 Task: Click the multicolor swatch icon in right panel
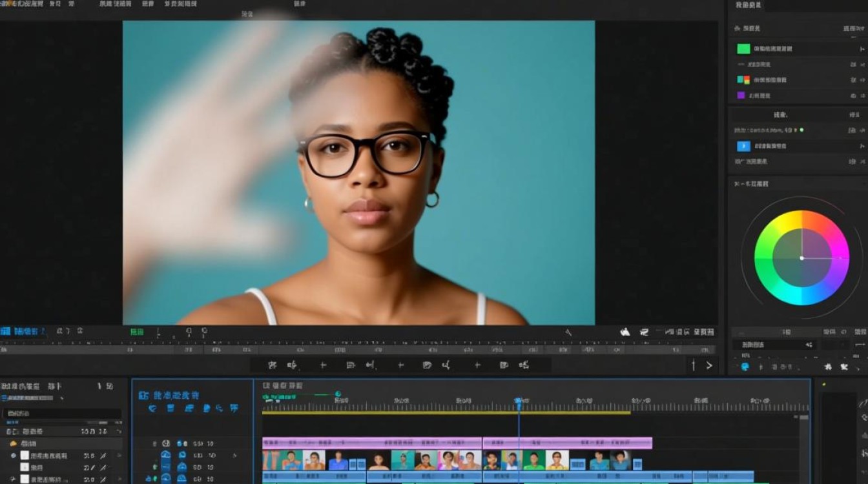[743, 80]
